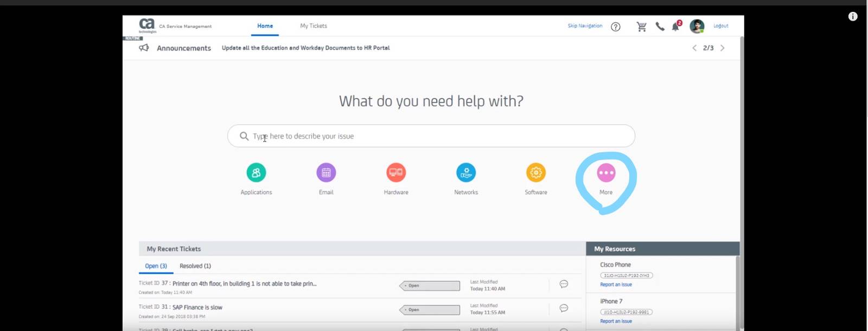This screenshot has width=868, height=331.
Task: Go to previous announcement
Action: tap(694, 48)
